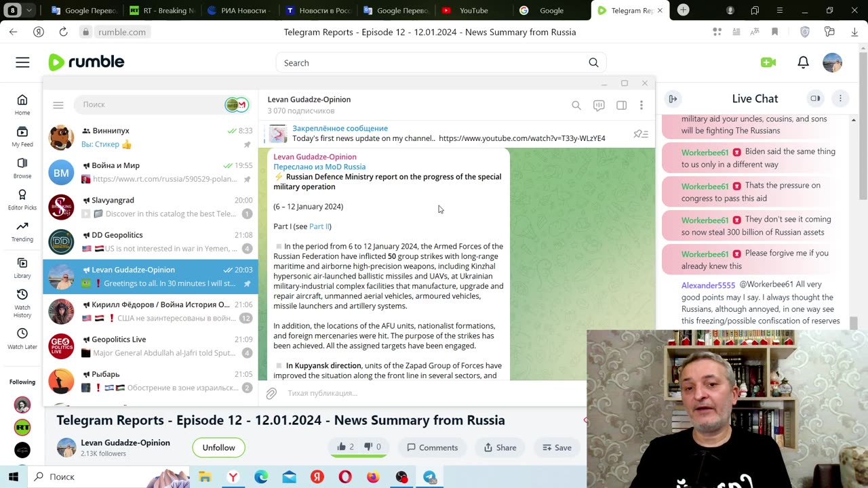This screenshot has width=868, height=488.
Task: Open Telegram from Windows taskbar
Action: point(430,477)
